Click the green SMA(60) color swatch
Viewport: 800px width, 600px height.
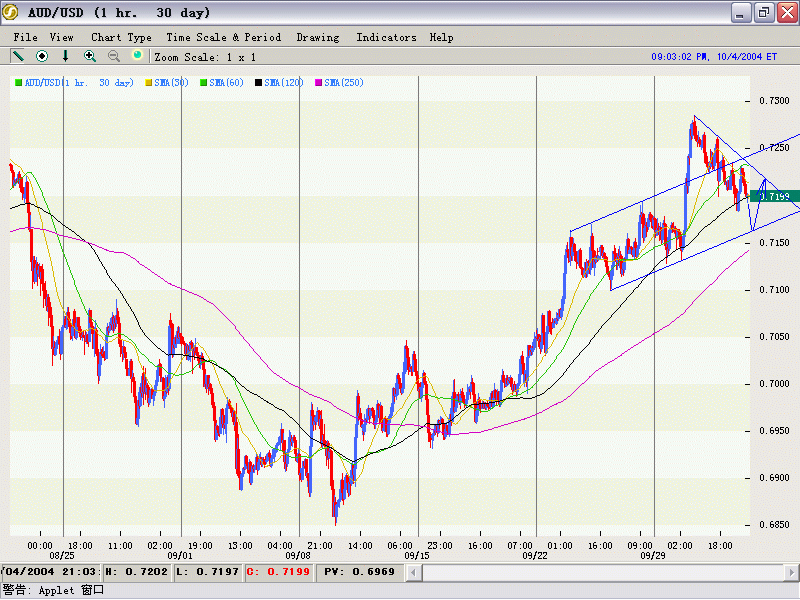(x=204, y=82)
